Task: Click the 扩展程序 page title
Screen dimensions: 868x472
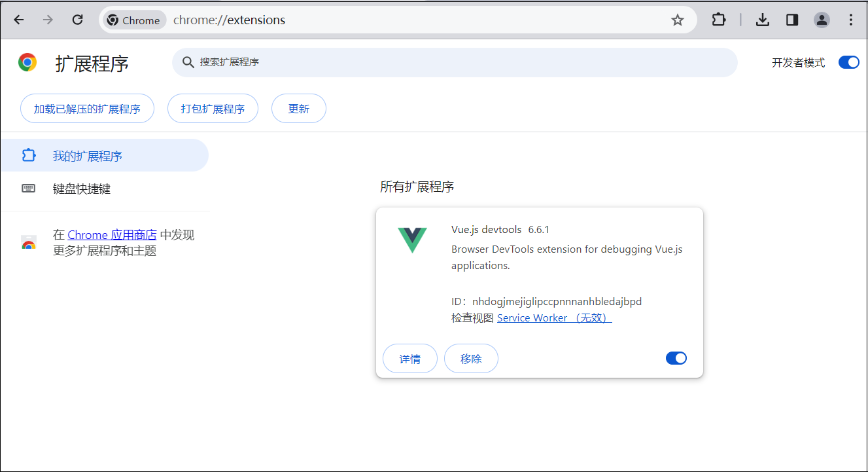Action: coord(92,64)
